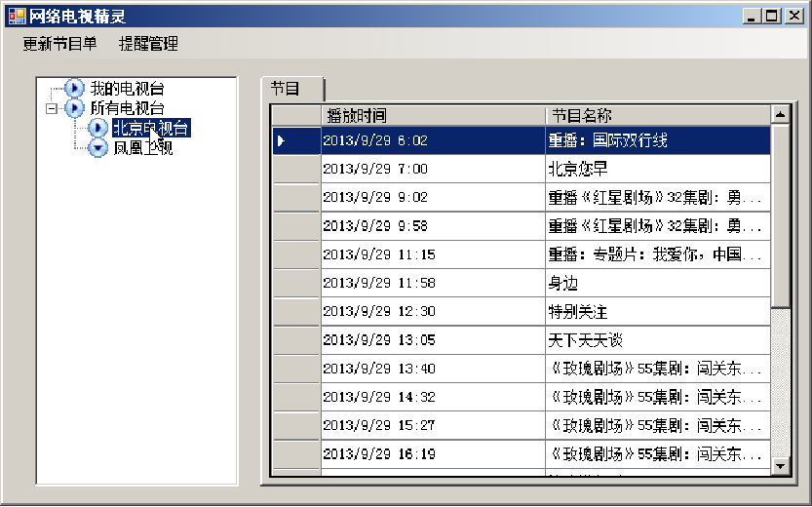
Task: Maximize the 网络电视精灵 window
Action: click(772, 16)
